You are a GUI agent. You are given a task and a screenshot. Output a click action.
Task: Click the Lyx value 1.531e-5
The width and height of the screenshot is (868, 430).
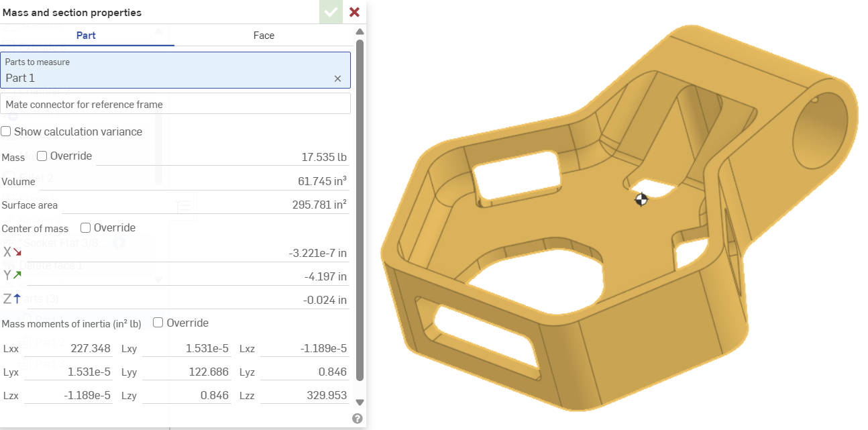(89, 372)
